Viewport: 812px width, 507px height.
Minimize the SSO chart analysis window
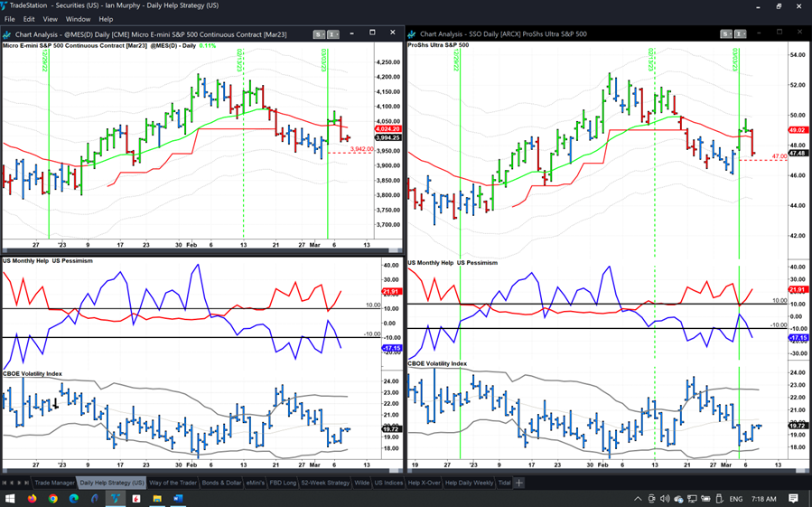pyautogui.click(x=760, y=33)
